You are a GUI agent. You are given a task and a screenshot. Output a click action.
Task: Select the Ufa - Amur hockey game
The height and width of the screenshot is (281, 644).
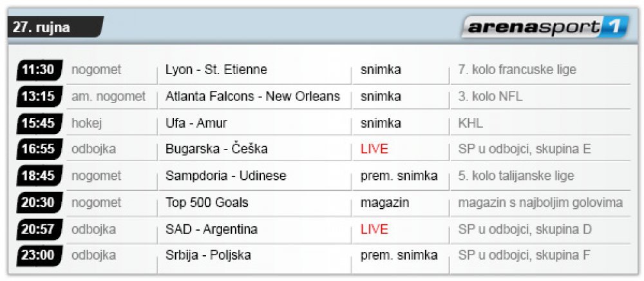pyautogui.click(x=196, y=123)
